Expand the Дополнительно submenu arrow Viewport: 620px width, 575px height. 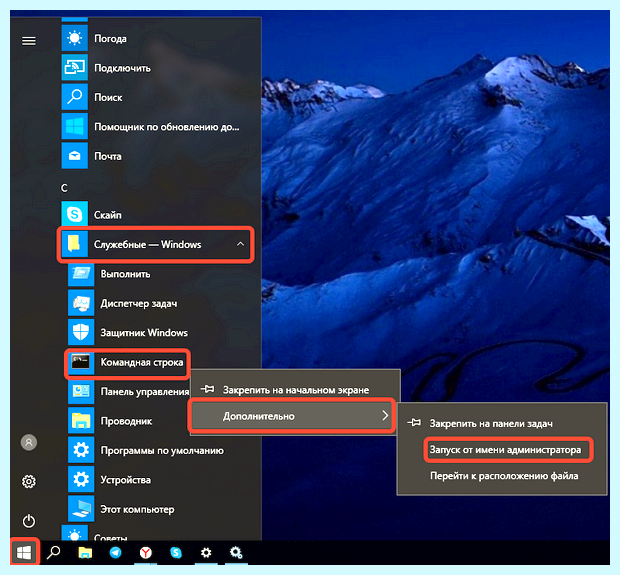pos(385,415)
